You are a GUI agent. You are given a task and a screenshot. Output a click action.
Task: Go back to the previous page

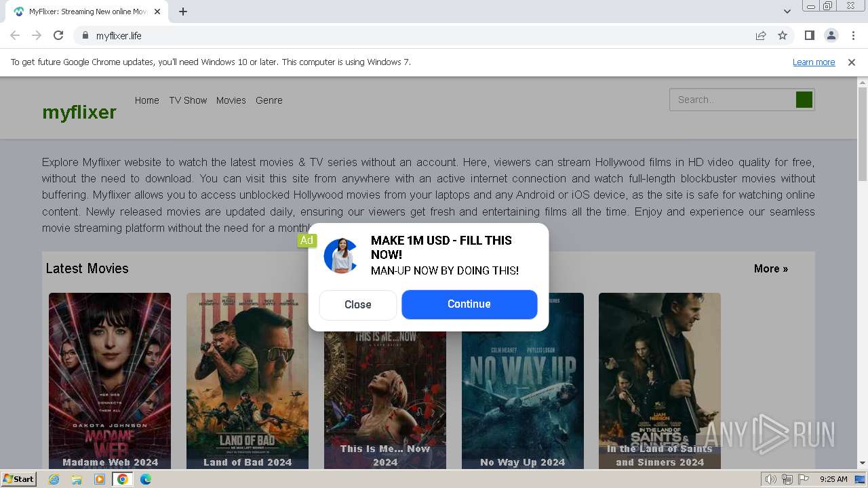coord(15,35)
